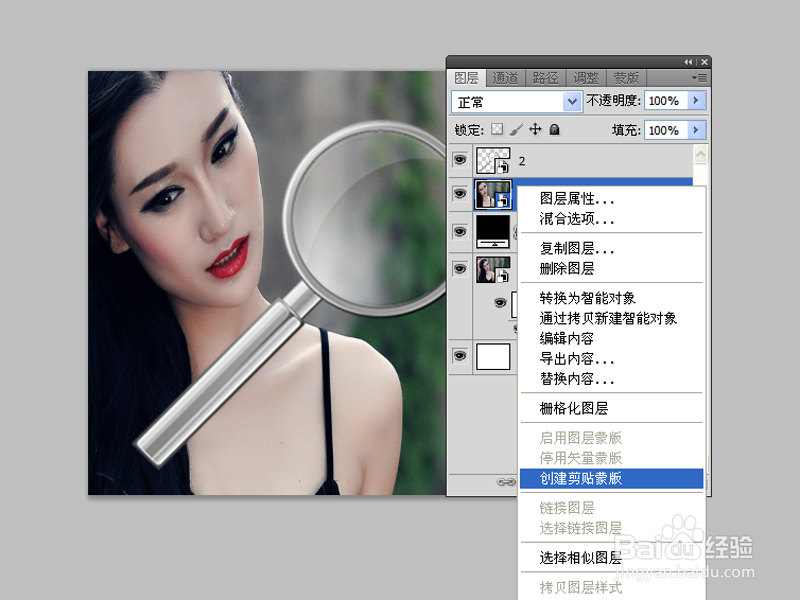Toggle visibility of the selected portrait layer
Screen dimensions: 800x600
(x=460, y=194)
